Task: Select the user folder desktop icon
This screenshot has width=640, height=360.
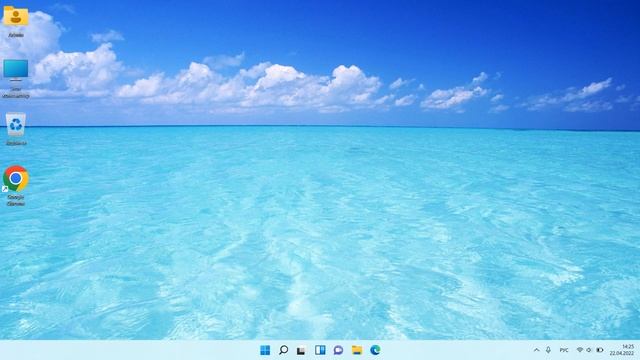Action: point(16,22)
